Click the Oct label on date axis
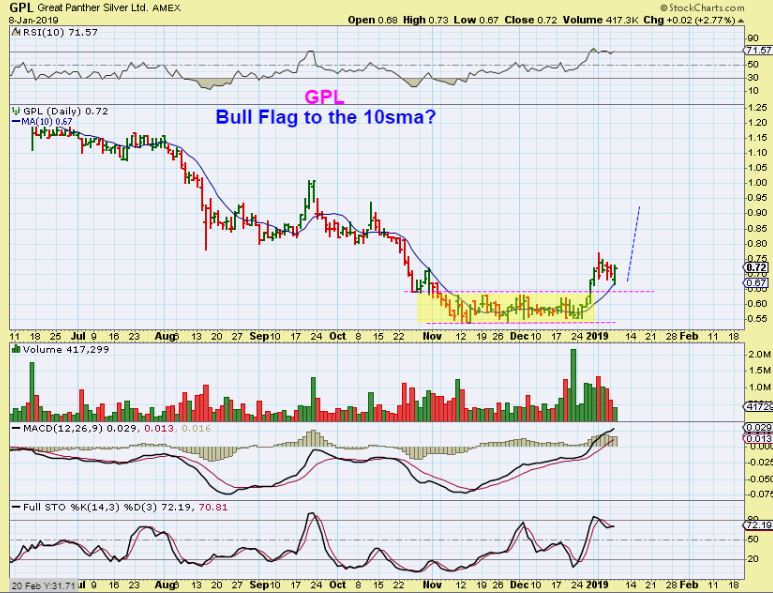The height and width of the screenshot is (593, 773). click(337, 336)
